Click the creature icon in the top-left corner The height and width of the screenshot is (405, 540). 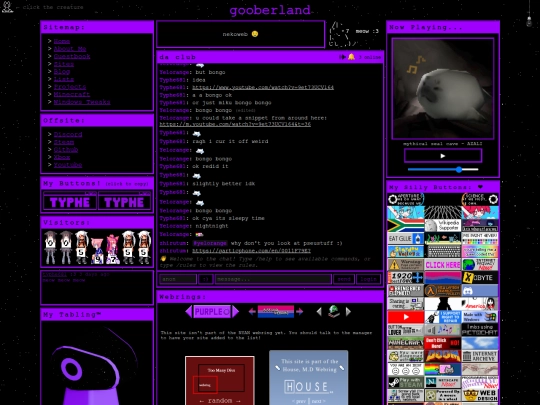coord(7,7)
